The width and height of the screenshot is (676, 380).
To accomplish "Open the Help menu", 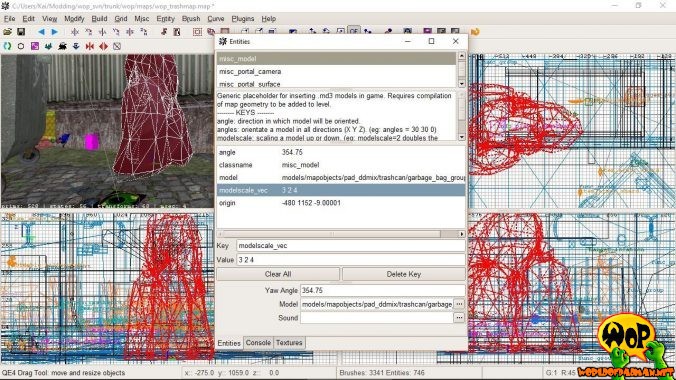I will pyautogui.click(x=269, y=19).
